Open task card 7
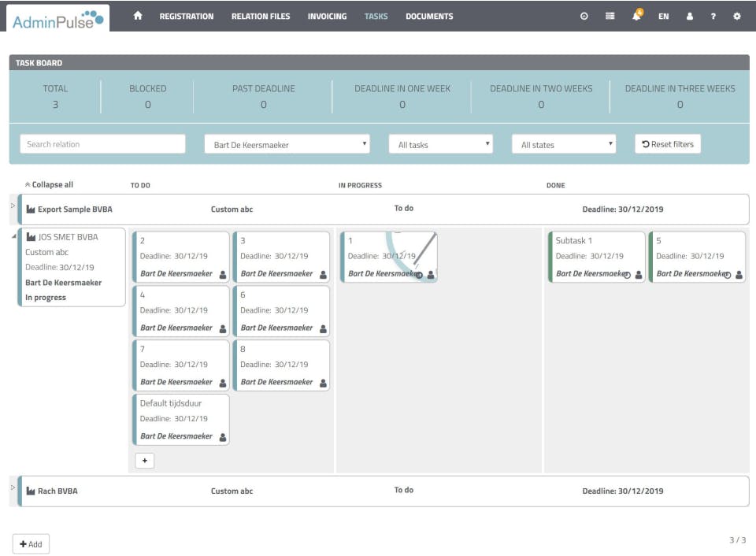Image resolution: width=756 pixels, height=556 pixels. click(181, 365)
